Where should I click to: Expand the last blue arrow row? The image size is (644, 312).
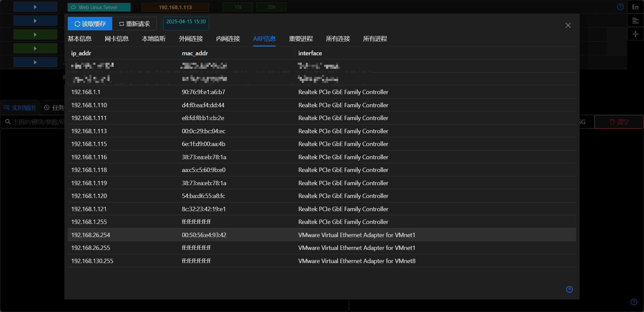pyautogui.click(x=35, y=62)
